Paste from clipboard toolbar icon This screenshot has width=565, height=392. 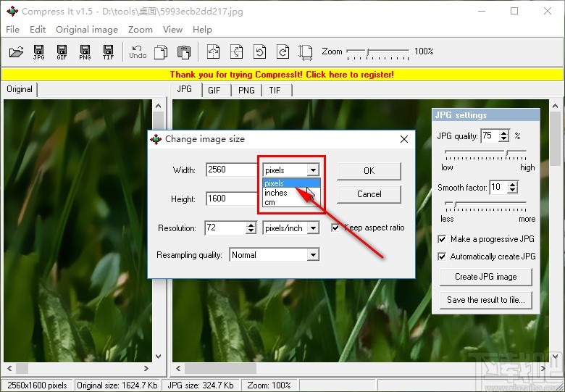pyautogui.click(x=184, y=52)
